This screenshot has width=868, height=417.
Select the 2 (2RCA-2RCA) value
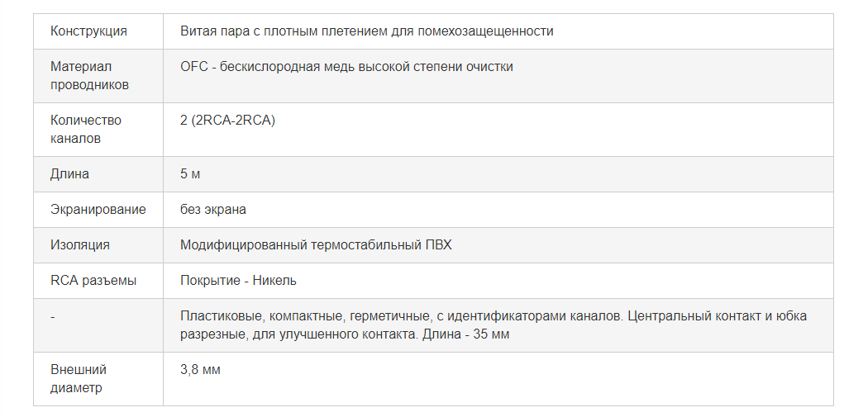pyautogui.click(x=227, y=121)
